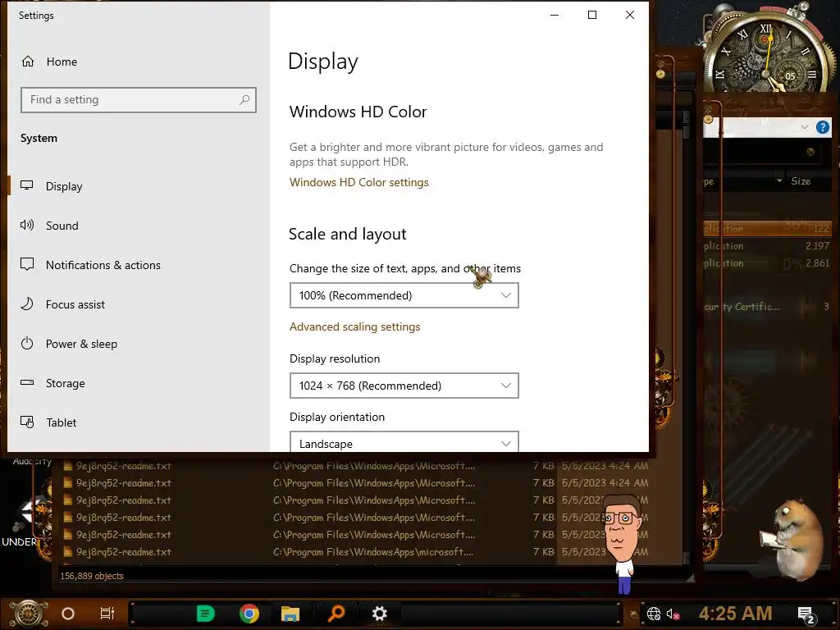
Task: Open Windows HD Color settings link
Action: tap(359, 182)
